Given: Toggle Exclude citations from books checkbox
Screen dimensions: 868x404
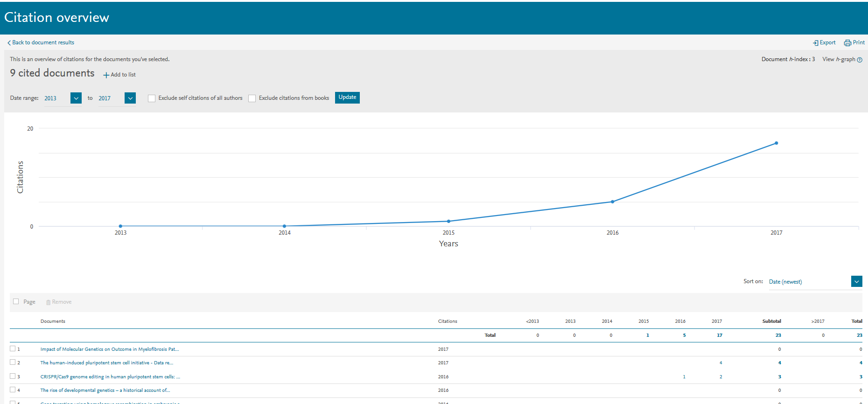Looking at the screenshot, I should point(252,98).
